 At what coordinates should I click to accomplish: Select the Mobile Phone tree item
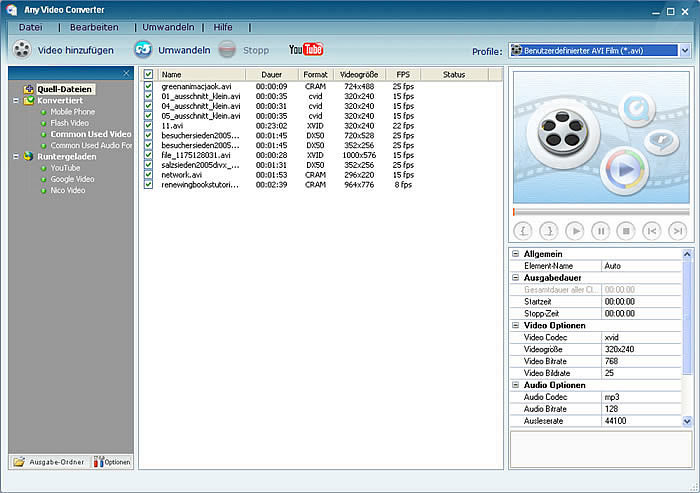[x=72, y=112]
